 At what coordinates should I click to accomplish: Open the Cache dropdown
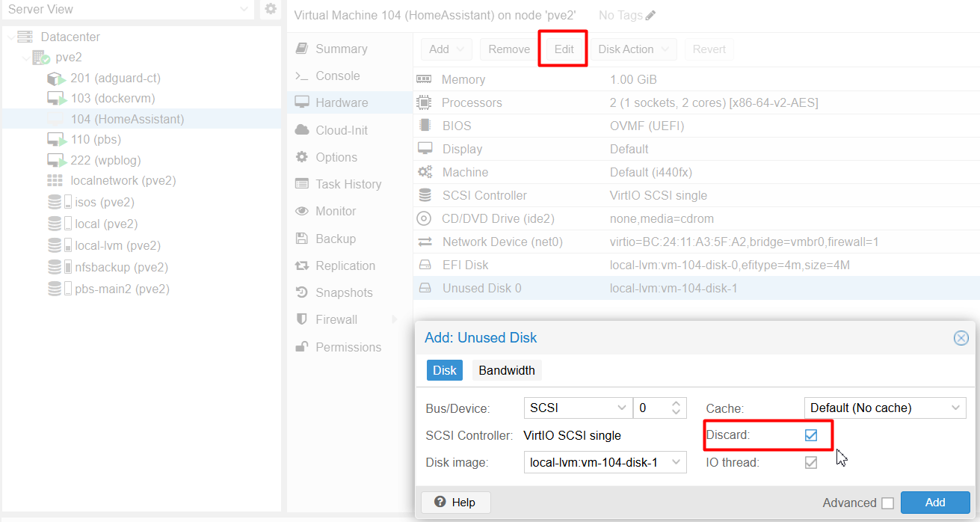[x=885, y=408]
